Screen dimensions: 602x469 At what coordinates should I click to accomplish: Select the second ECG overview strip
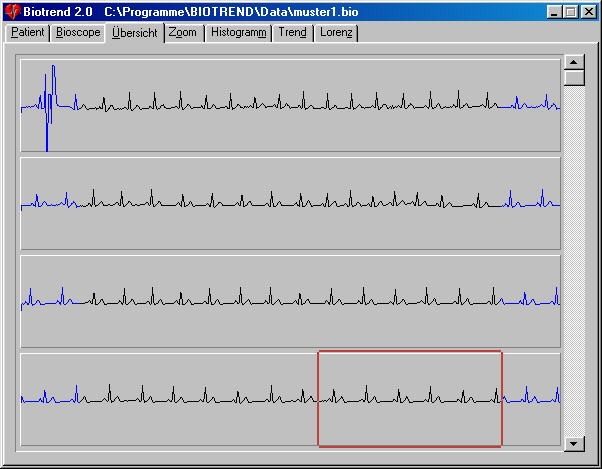click(290, 203)
